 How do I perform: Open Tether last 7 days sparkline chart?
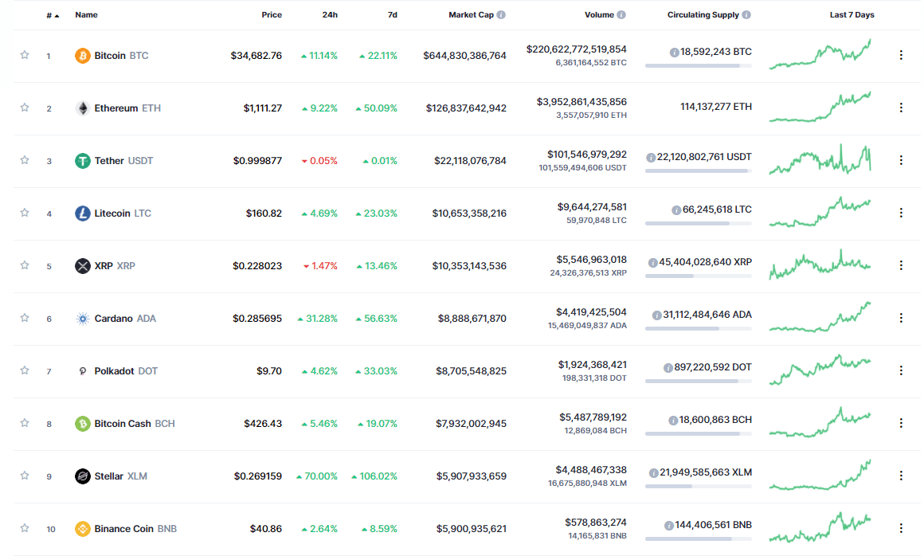tap(820, 160)
